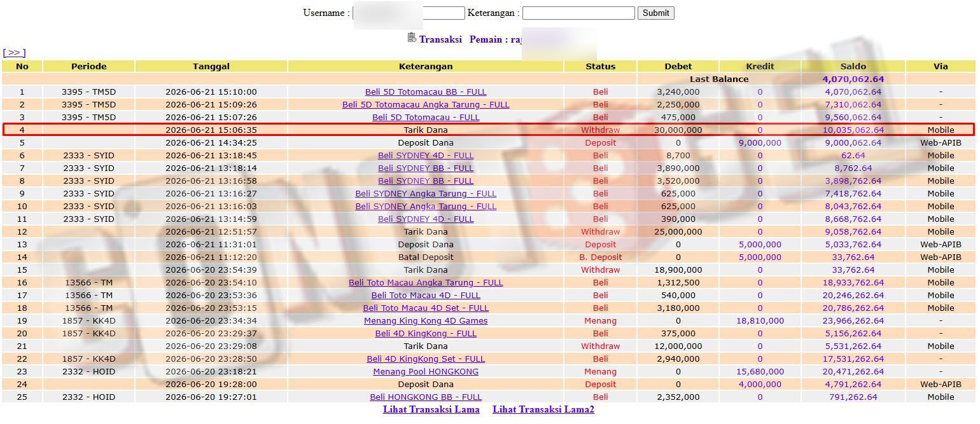980x424 pixels.
Task: Open Beli 4D KingKong Set - FULL link
Action: point(426,359)
